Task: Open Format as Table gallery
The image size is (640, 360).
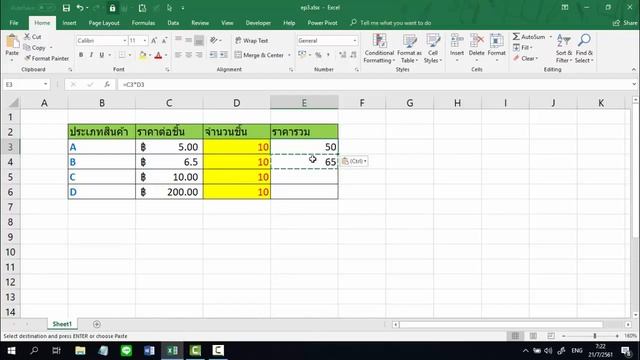Action: 409,48
